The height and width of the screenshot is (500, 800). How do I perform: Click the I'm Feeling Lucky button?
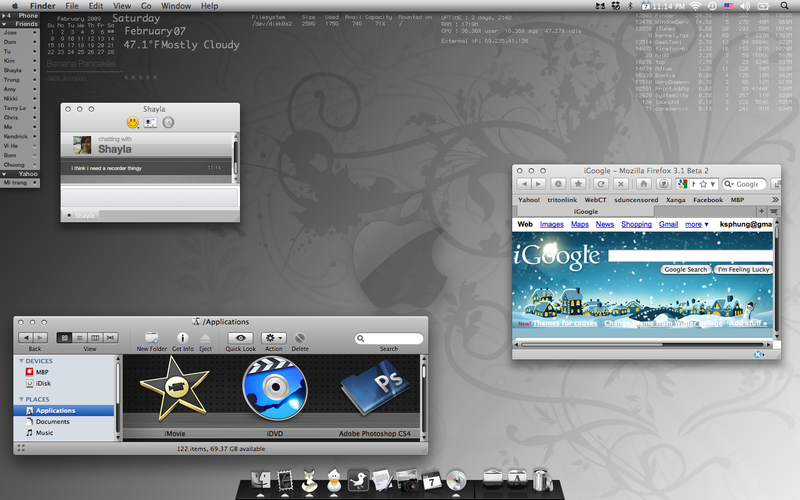click(743, 269)
